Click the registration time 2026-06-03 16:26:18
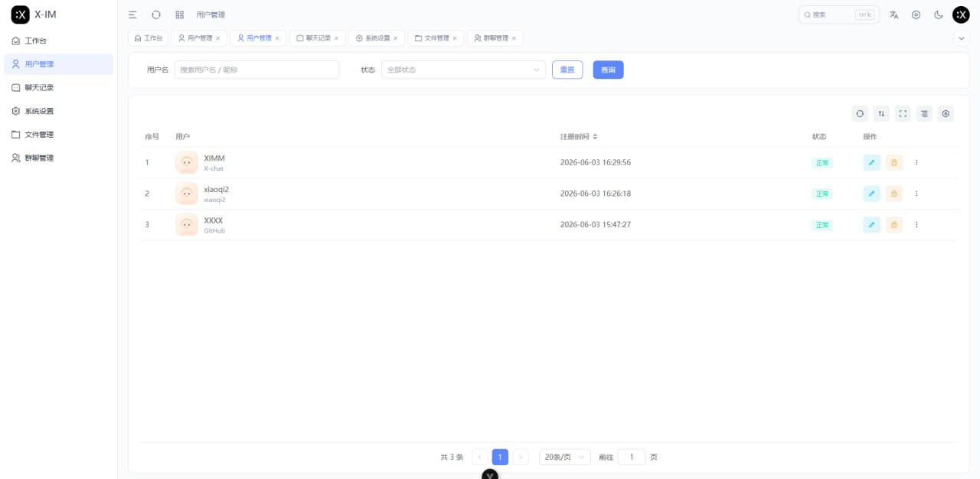This screenshot has height=479, width=980. tap(596, 194)
